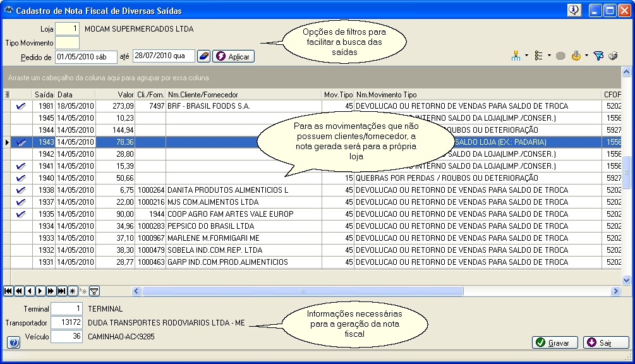
Task: Open the grid column chooser icon
Action: 7,94
